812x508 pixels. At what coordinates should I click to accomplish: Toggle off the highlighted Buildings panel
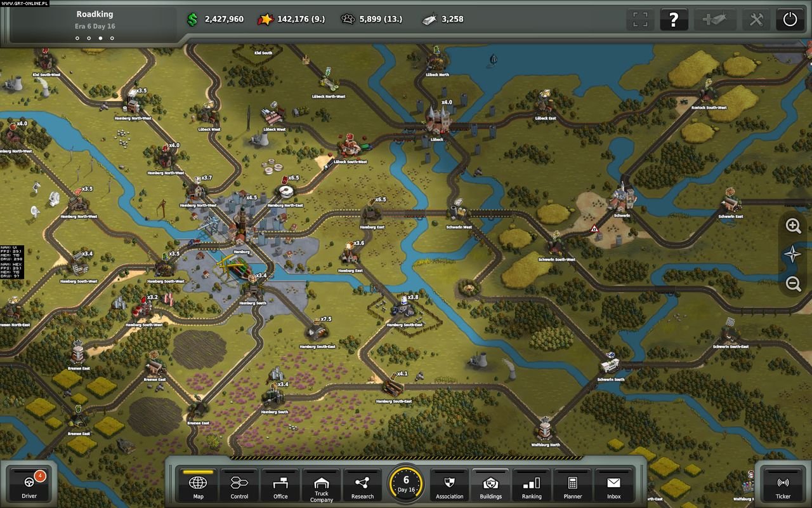point(490,485)
